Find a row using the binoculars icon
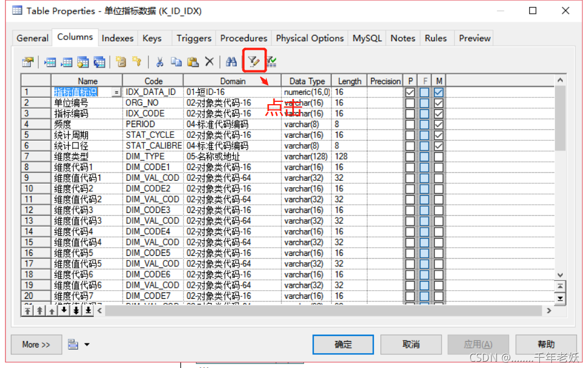The height and width of the screenshot is (368, 588). click(x=232, y=61)
